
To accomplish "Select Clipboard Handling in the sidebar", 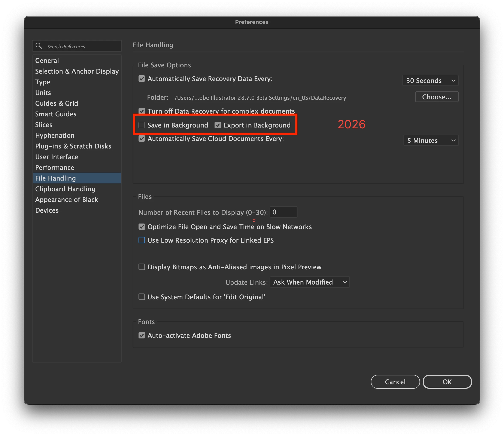I will (65, 189).
